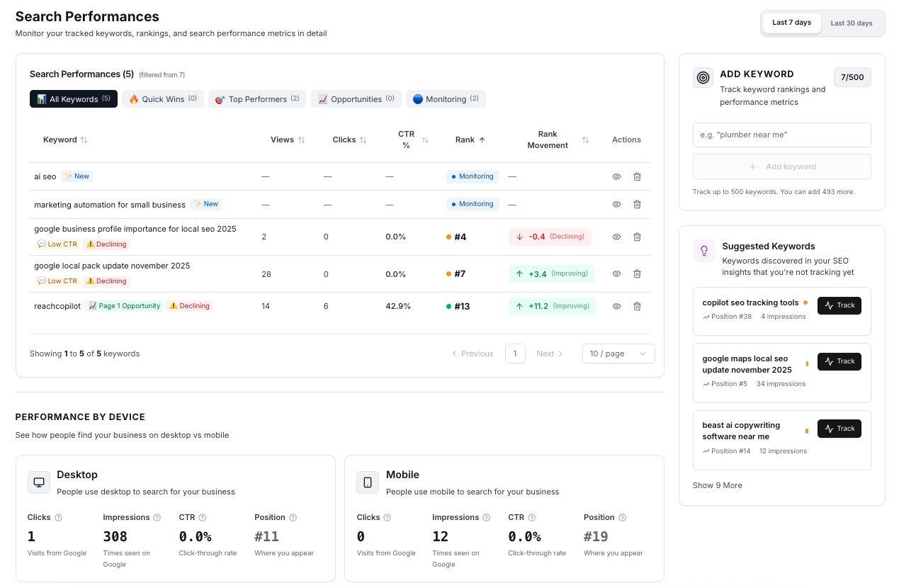Track the google maps local seo suggestion
This screenshot has height=588, width=899.
pyautogui.click(x=839, y=361)
